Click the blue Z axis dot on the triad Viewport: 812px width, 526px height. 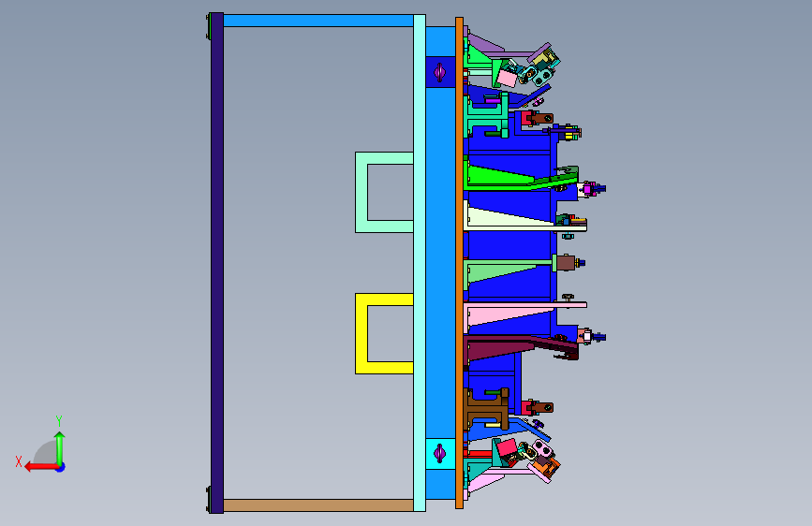pyautogui.click(x=61, y=467)
